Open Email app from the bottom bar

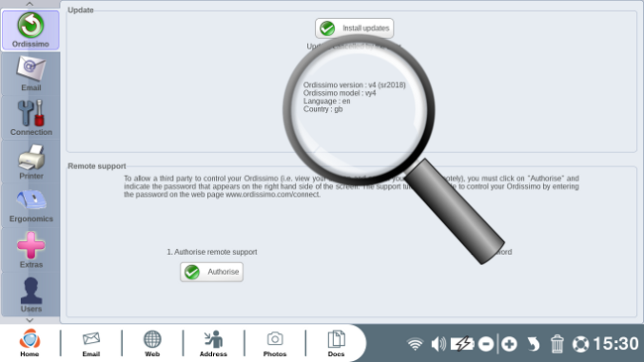pos(91,343)
